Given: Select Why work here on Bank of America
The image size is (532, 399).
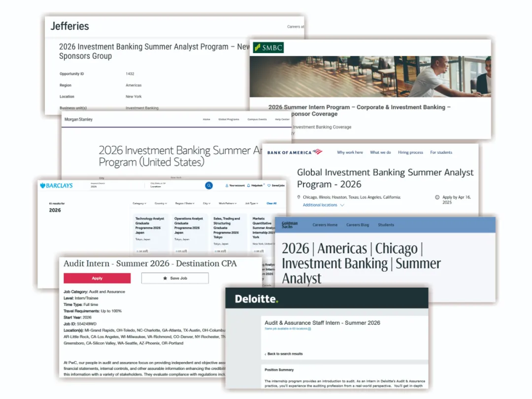Looking at the screenshot, I should [x=350, y=152].
